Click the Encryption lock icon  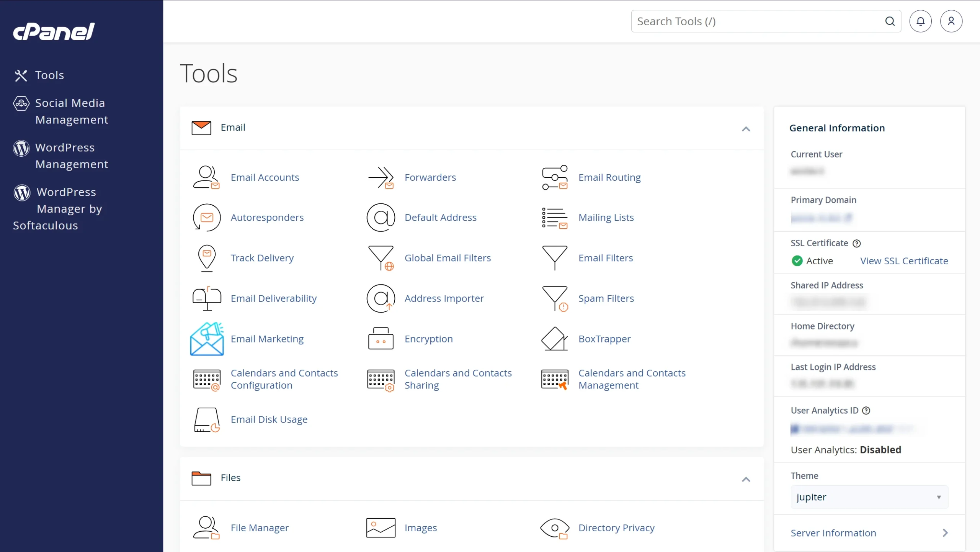click(x=381, y=339)
